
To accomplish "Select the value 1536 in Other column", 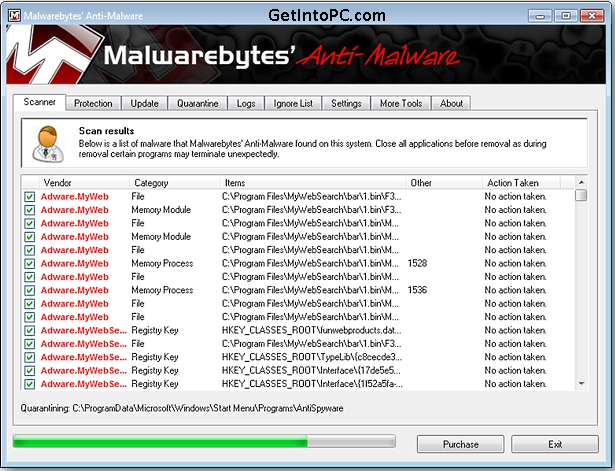I will pos(417,290).
